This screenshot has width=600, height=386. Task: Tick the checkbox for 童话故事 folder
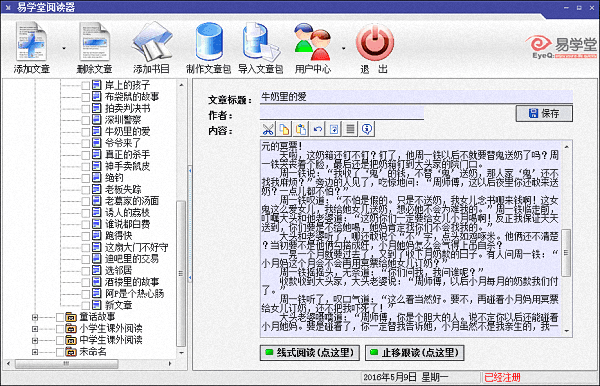[60, 317]
